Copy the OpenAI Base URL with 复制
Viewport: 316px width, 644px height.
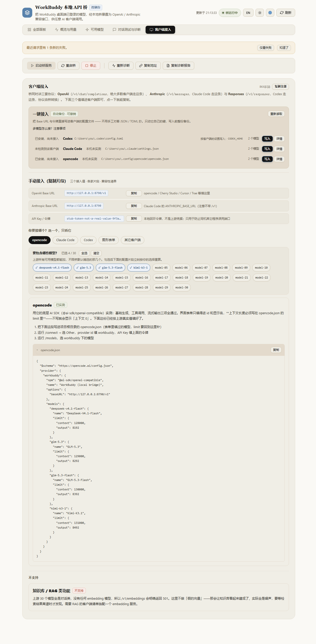click(134, 193)
